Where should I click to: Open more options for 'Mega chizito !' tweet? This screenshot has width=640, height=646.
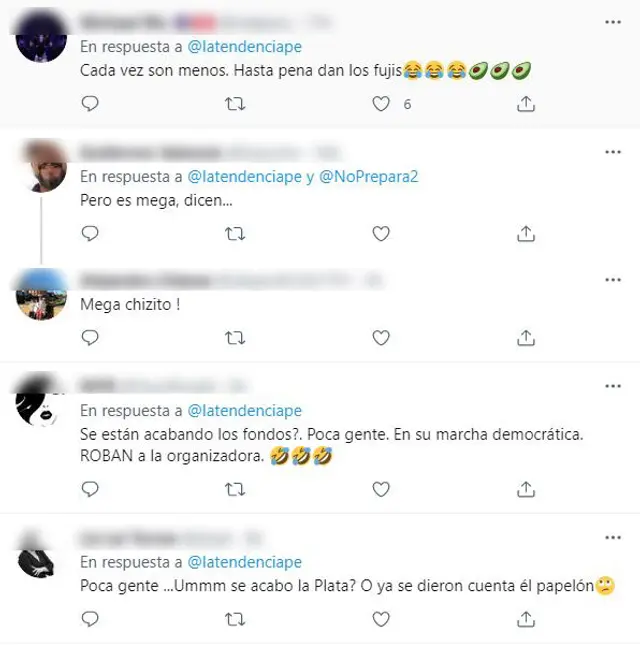tap(613, 280)
